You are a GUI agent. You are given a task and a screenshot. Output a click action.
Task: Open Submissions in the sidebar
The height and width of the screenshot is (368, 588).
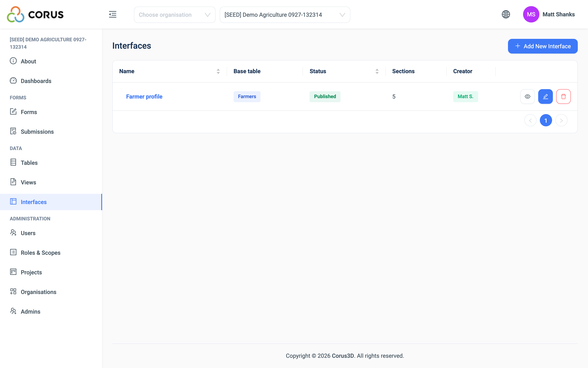click(51, 132)
